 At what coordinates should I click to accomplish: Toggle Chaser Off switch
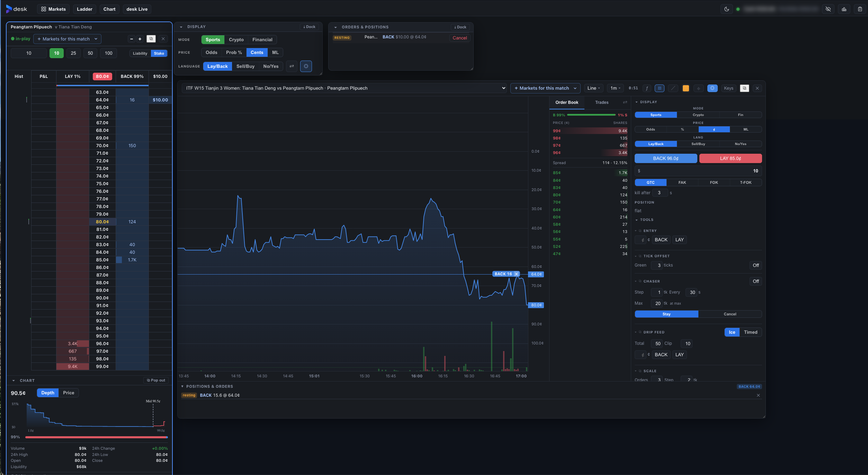(756, 281)
